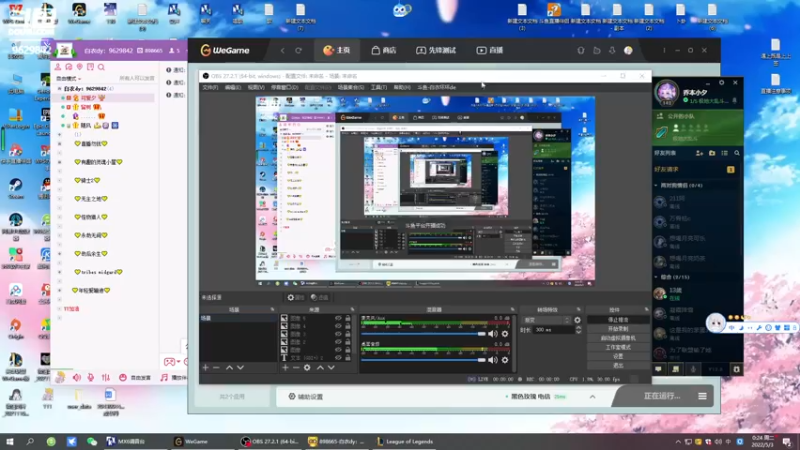Image resolution: width=800 pixels, height=450 pixels.
Task: Click the OBS 工作室模式 button
Action: pos(618,347)
